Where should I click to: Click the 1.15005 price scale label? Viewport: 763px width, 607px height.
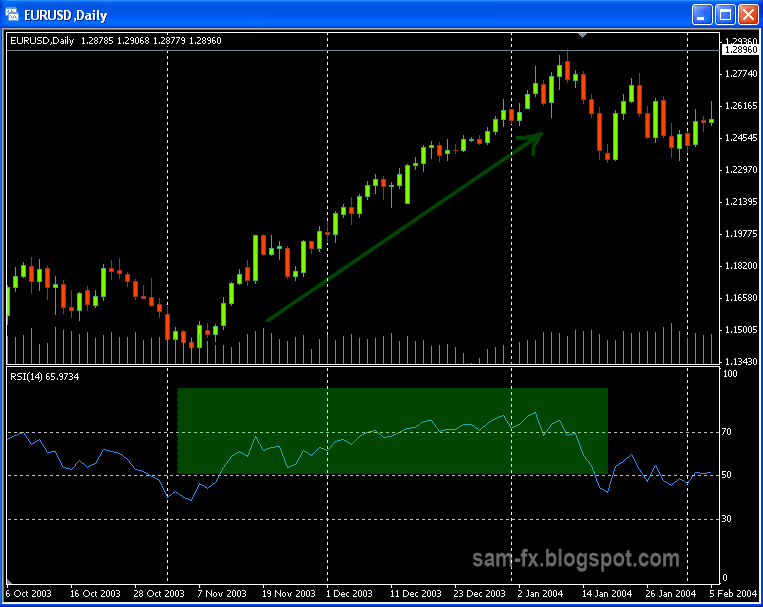(x=741, y=330)
